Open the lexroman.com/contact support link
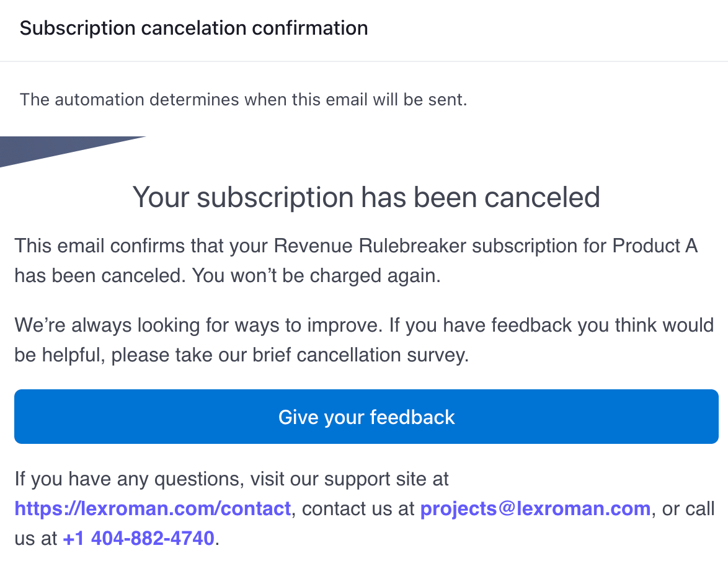The width and height of the screenshot is (728, 579). coord(153,508)
